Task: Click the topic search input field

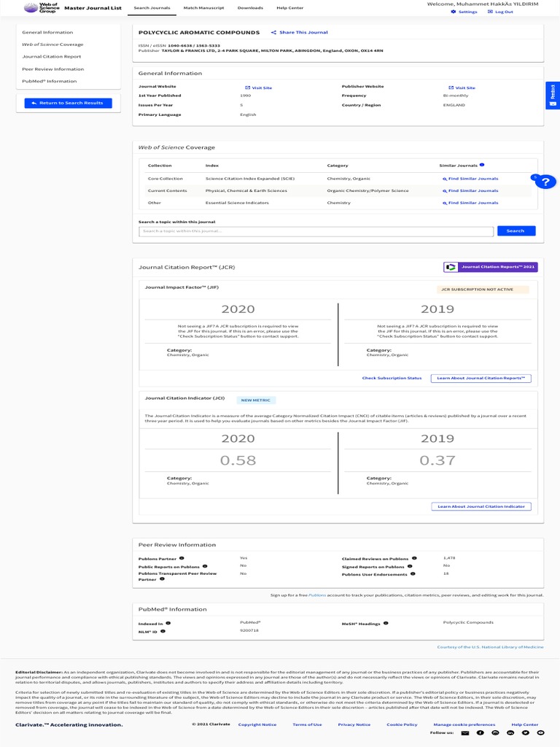Action: pos(316,231)
